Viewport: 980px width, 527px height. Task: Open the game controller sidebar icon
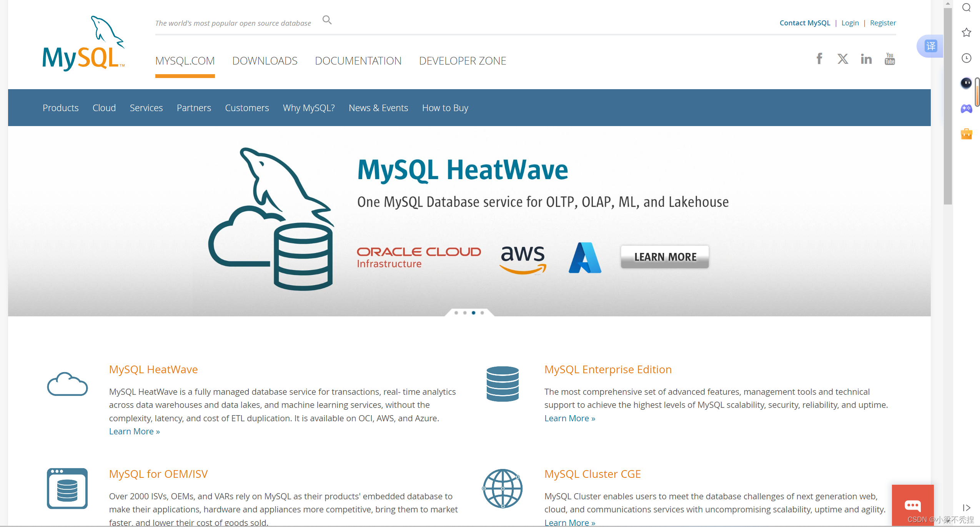tap(967, 109)
